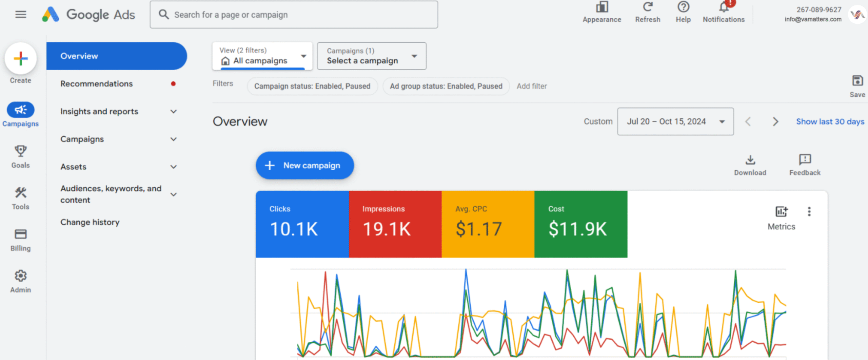The width and height of the screenshot is (868, 360).
Task: Open the hamburger main menu
Action: [x=21, y=15]
